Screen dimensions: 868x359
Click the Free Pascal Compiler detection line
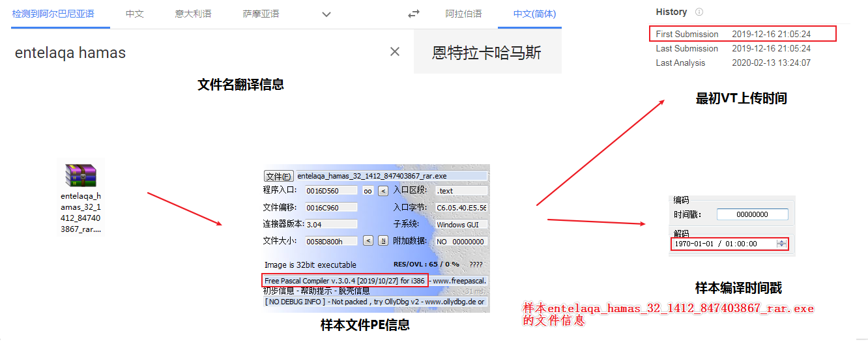point(345,281)
